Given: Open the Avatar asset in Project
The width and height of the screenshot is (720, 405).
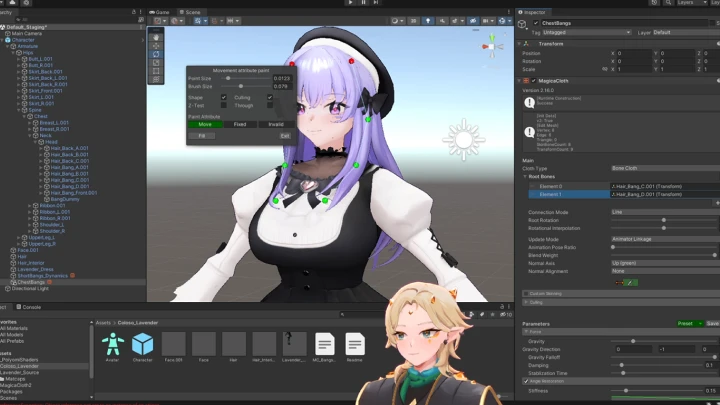Looking at the screenshot, I should (x=112, y=347).
